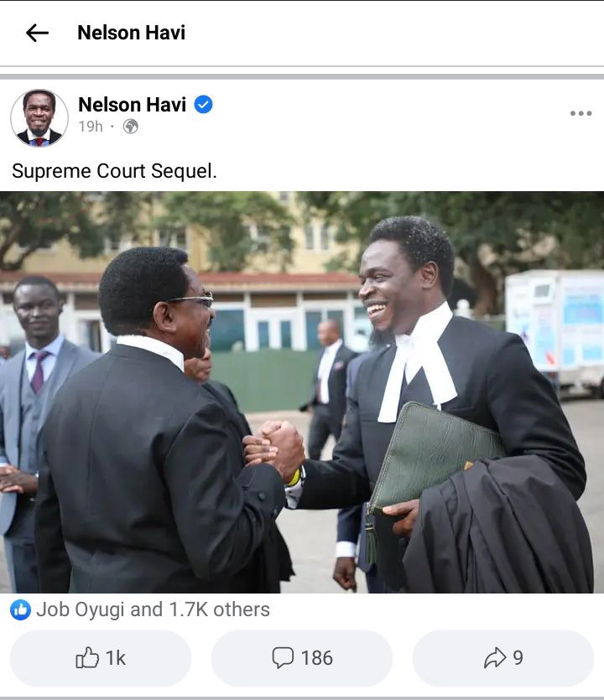Open the handshake photo in the post
The image size is (604, 700).
[302, 392]
